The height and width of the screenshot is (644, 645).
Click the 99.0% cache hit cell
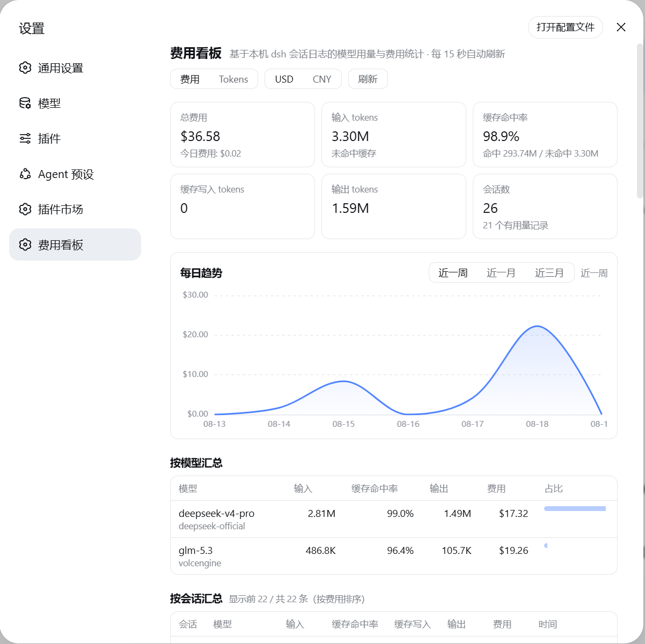400,513
